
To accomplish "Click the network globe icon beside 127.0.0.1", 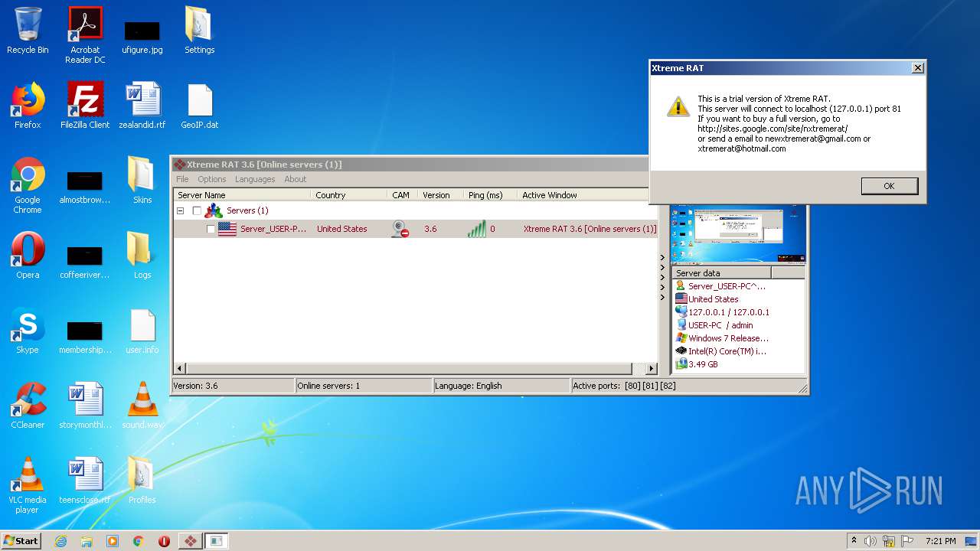I will [x=681, y=312].
